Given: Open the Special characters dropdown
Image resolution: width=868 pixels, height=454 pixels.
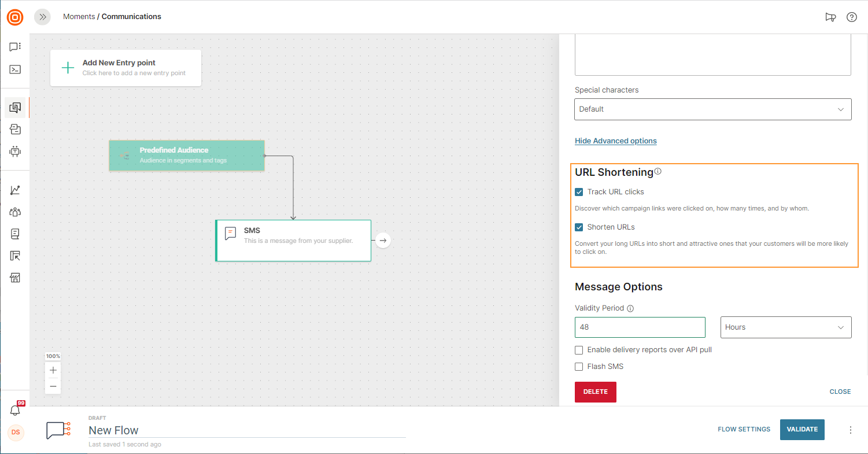Looking at the screenshot, I should pos(712,109).
